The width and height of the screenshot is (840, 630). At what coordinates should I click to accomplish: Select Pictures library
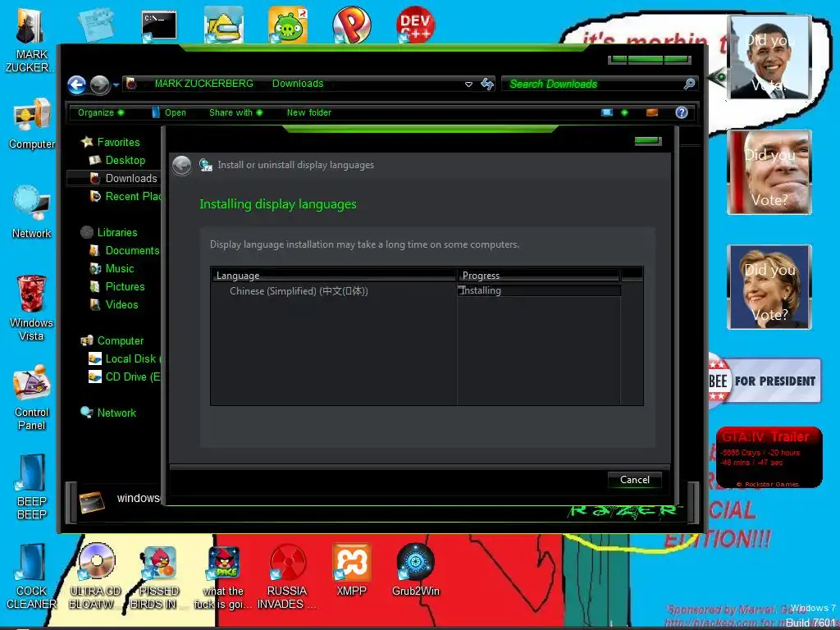pyautogui.click(x=117, y=286)
